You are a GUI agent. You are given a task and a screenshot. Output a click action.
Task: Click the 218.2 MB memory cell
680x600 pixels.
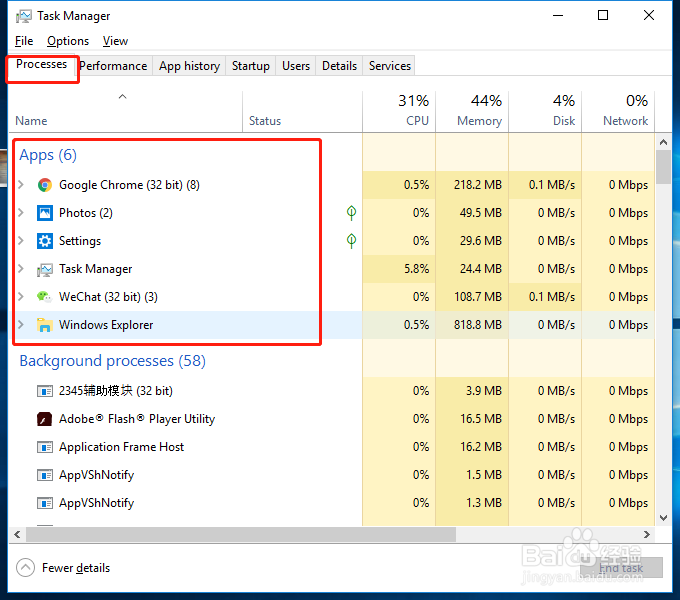coord(472,185)
